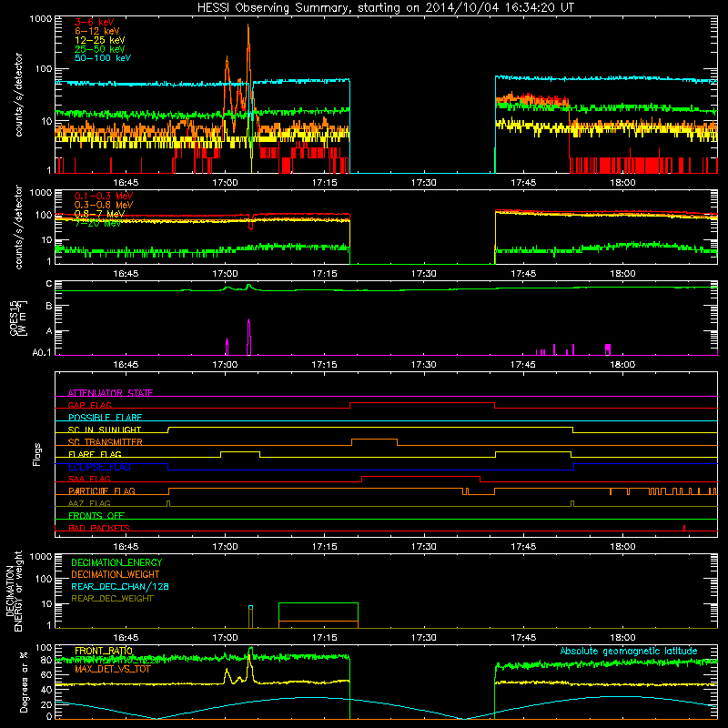Click the DECIMATION_WEIGHT legend label

[116, 574]
